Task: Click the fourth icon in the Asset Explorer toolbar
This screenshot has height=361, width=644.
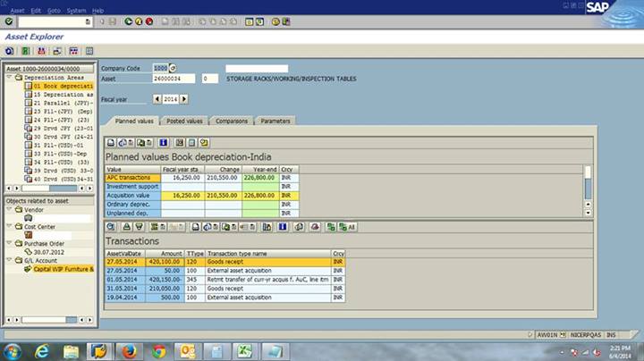Action: coord(57,51)
